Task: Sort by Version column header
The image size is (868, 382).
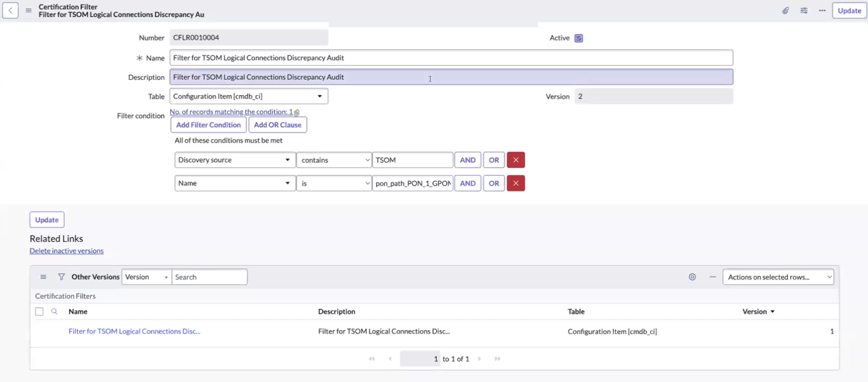Action: tap(755, 312)
